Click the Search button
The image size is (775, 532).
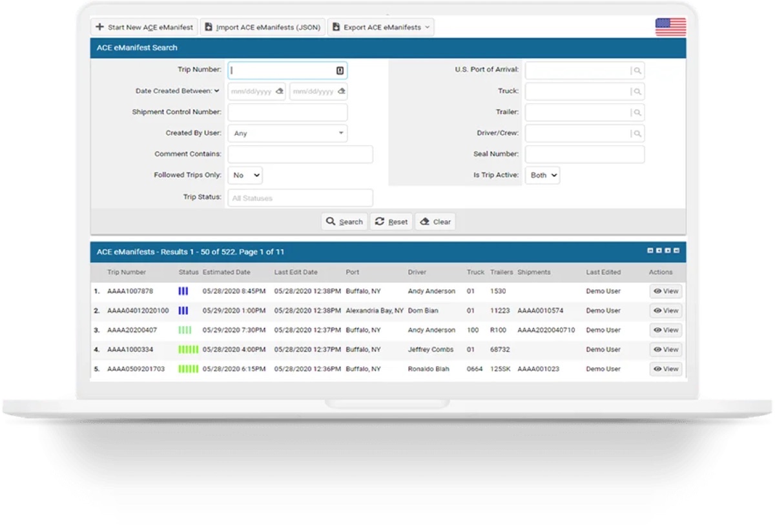click(344, 221)
